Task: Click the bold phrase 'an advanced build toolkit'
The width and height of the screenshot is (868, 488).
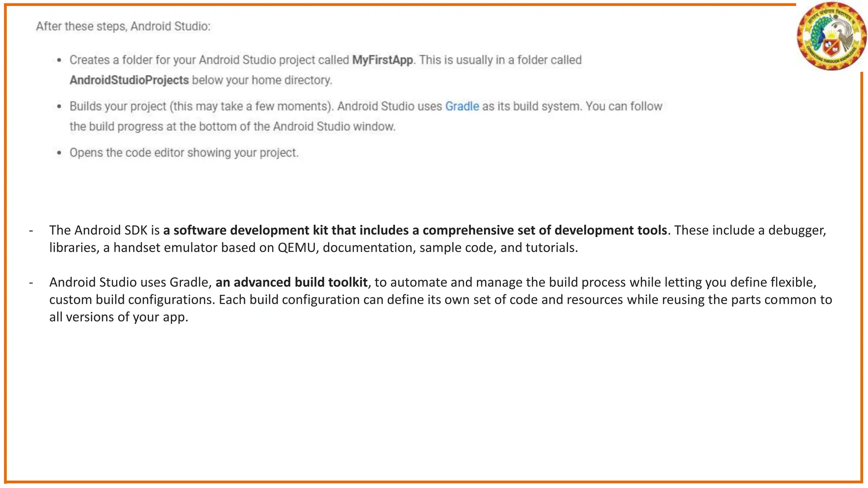Action: point(292,282)
